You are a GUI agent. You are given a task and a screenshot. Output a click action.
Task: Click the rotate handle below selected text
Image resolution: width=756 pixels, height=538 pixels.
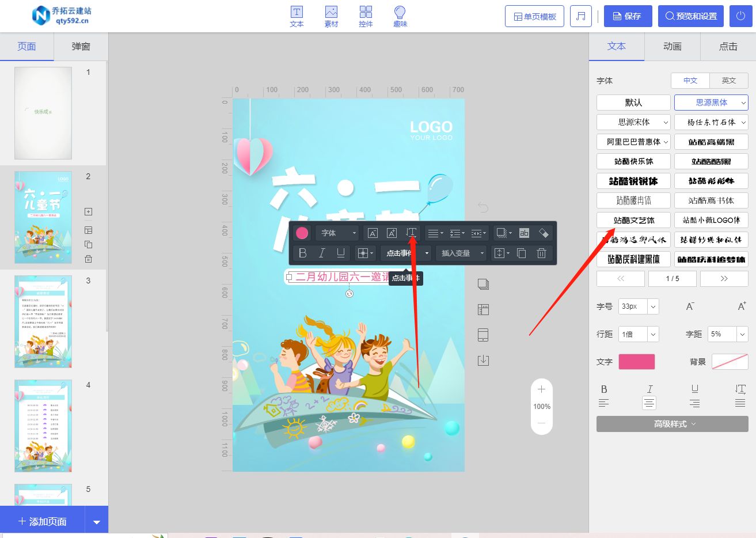coord(349,294)
